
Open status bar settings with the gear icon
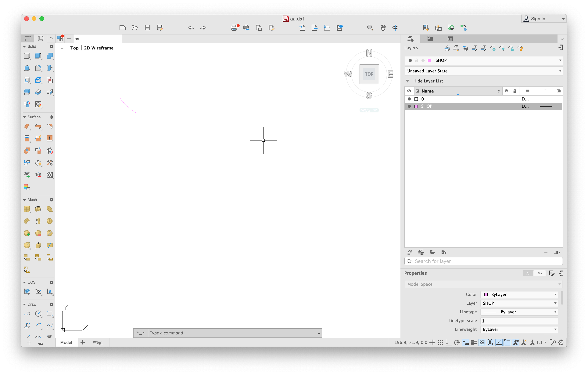pyautogui.click(x=561, y=342)
